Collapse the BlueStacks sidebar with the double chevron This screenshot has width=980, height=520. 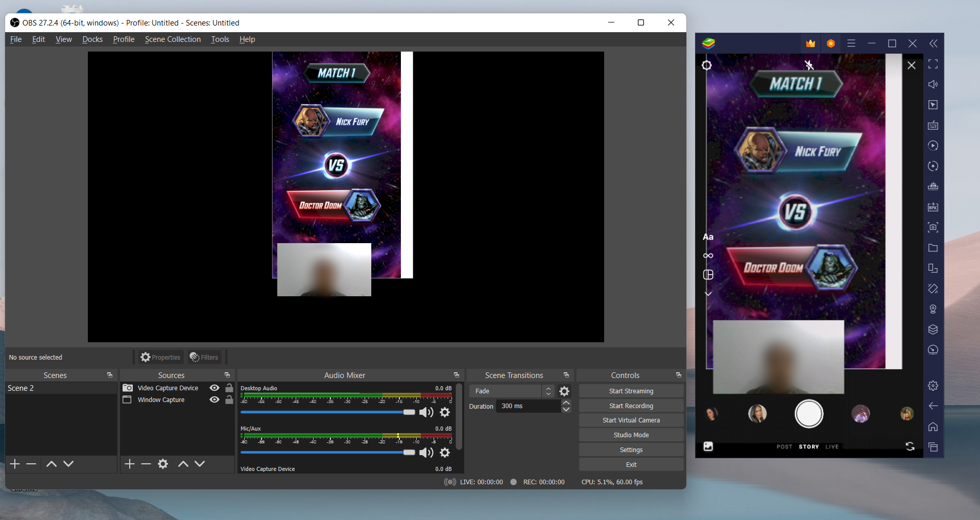point(934,43)
